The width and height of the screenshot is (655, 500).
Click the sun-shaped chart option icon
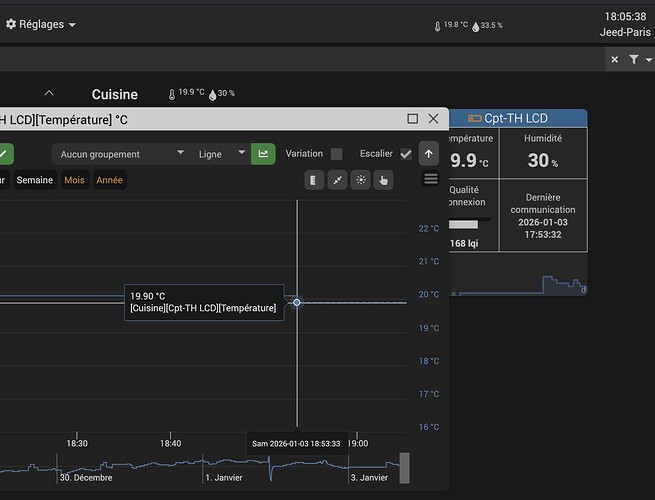pos(361,180)
